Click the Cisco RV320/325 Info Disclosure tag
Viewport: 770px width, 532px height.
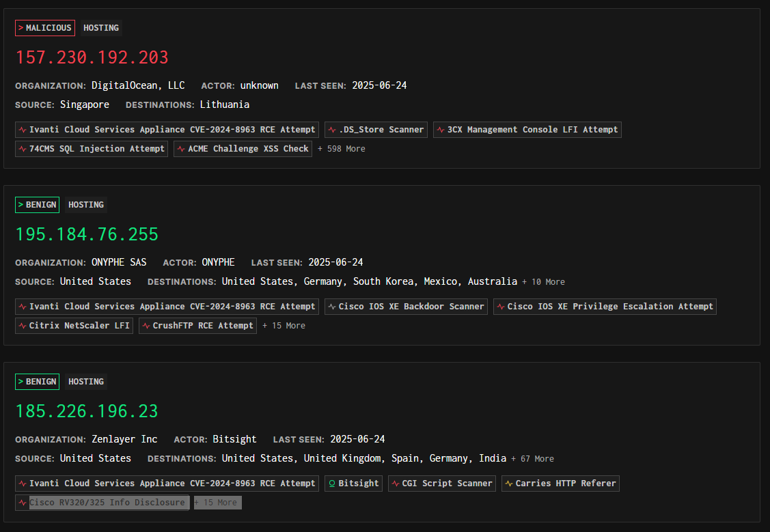(x=102, y=503)
